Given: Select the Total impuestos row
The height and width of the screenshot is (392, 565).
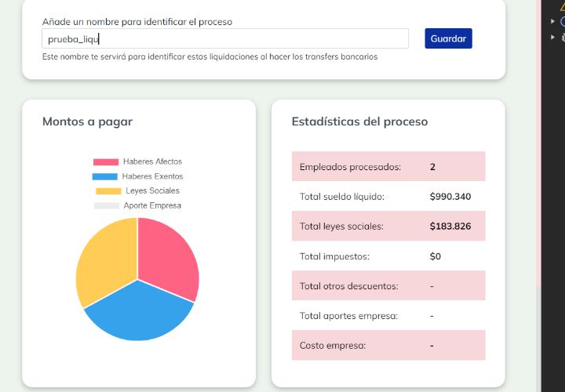Looking at the screenshot, I should 388,256.
